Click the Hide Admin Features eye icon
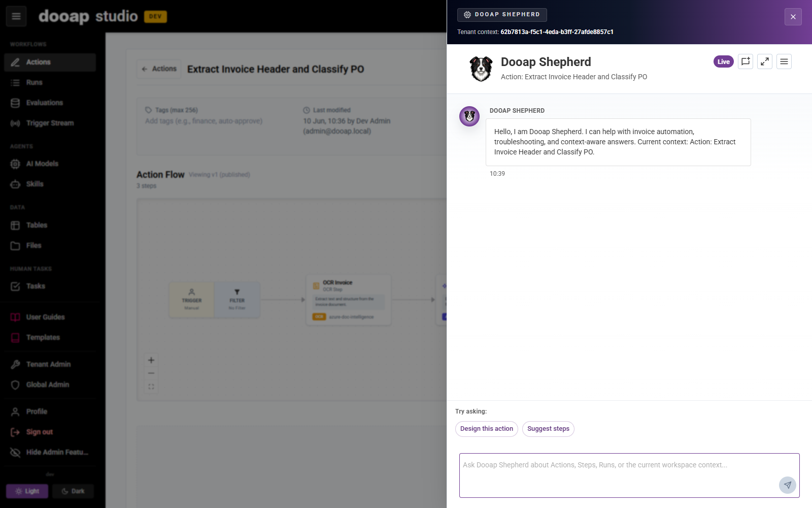812x508 pixels. coord(15,452)
